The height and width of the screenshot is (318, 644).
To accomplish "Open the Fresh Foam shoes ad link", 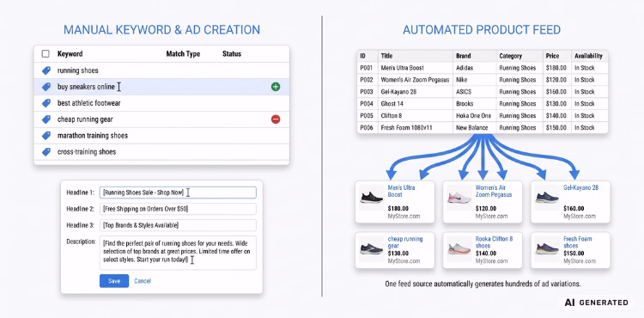I will pos(577,242).
